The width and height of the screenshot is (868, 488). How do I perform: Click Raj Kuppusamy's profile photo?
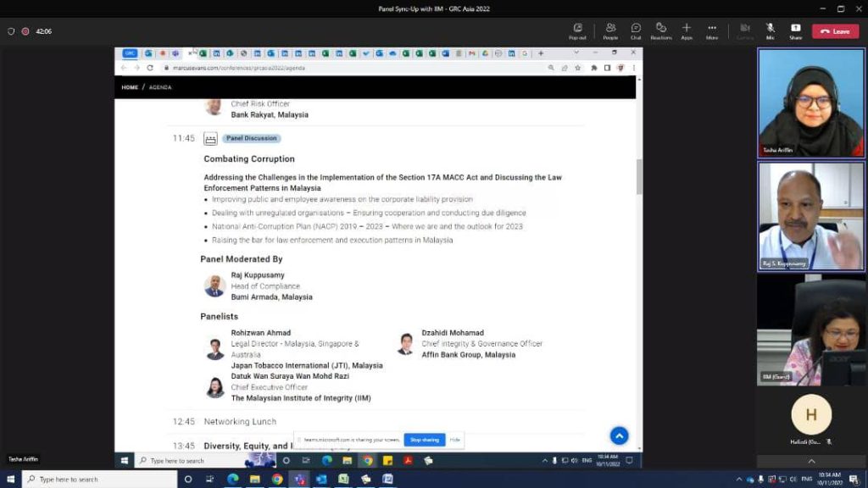click(214, 286)
